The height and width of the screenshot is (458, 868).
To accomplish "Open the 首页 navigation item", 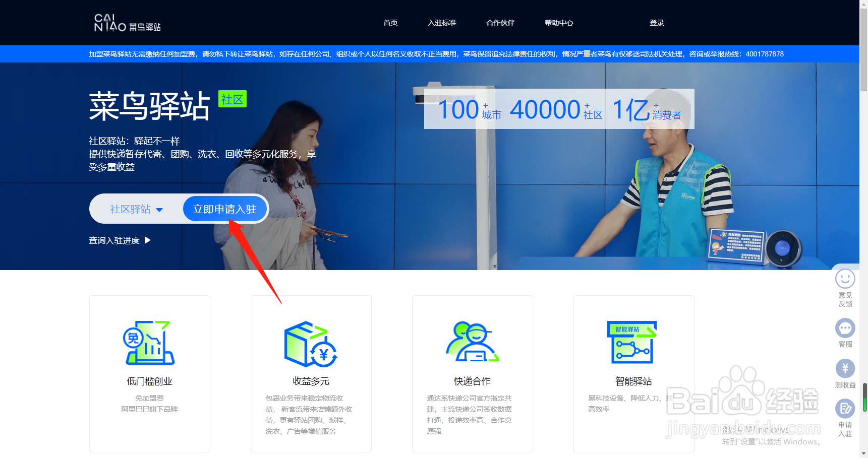I will pyautogui.click(x=390, y=23).
